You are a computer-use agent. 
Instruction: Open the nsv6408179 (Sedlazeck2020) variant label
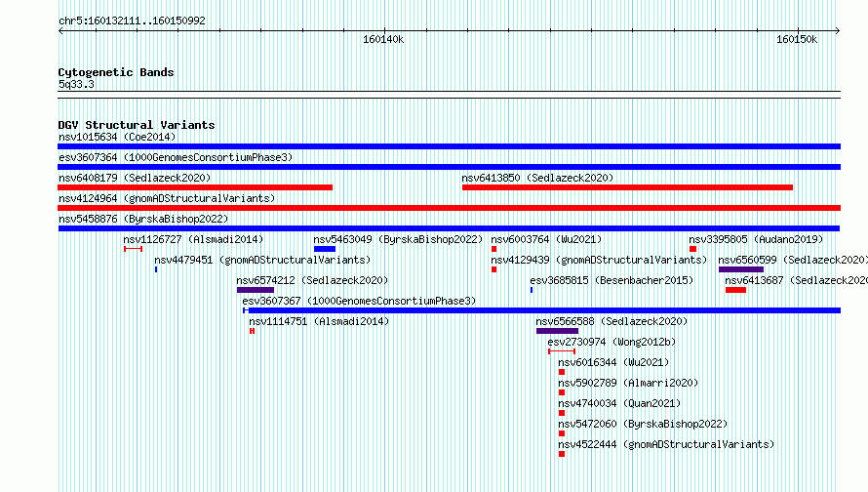[x=135, y=178]
